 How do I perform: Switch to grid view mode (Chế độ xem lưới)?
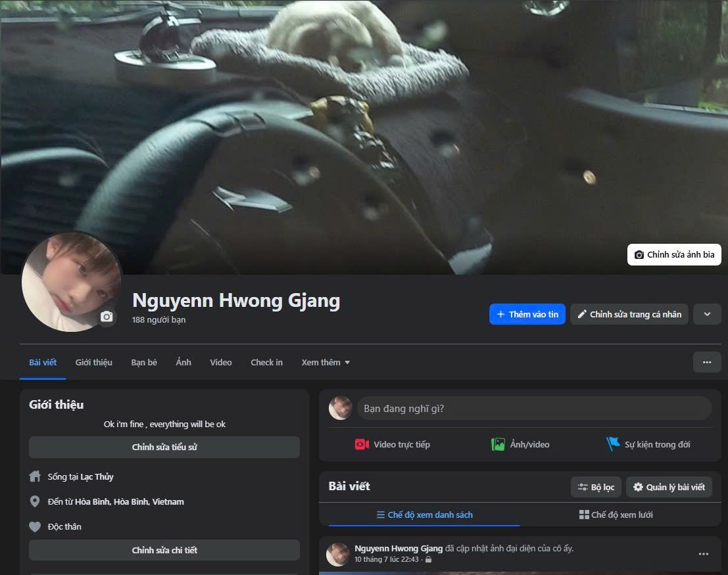click(616, 515)
